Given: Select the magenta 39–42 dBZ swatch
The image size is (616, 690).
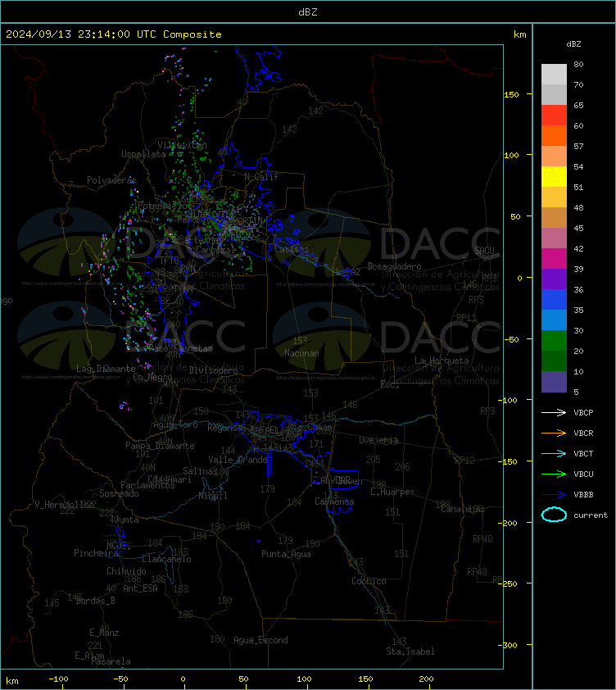Looking at the screenshot, I should [554, 258].
